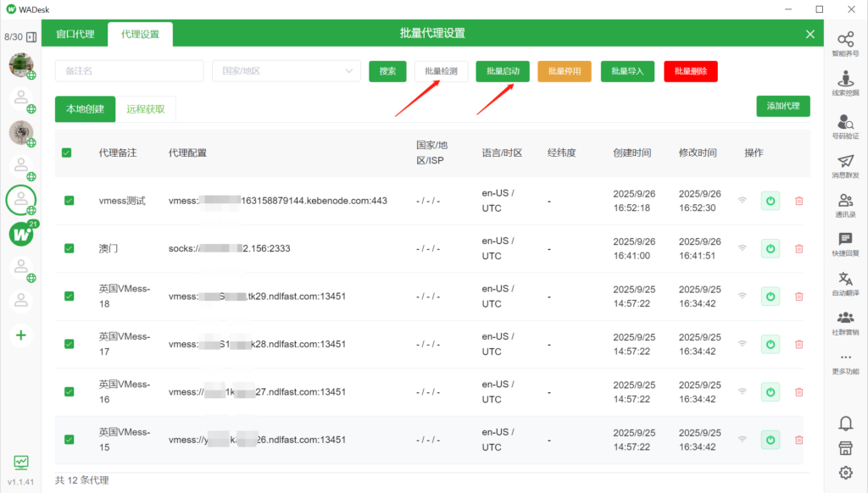Screen dimensions: 868x493
Task: Expand the 国家/地区 dropdown
Action: pyautogui.click(x=287, y=71)
